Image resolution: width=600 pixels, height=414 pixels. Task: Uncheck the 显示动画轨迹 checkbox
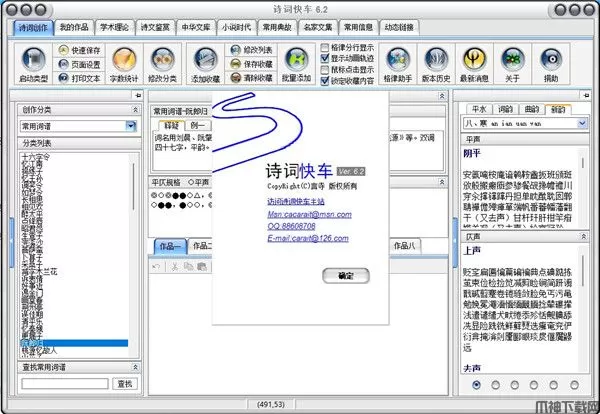point(324,58)
